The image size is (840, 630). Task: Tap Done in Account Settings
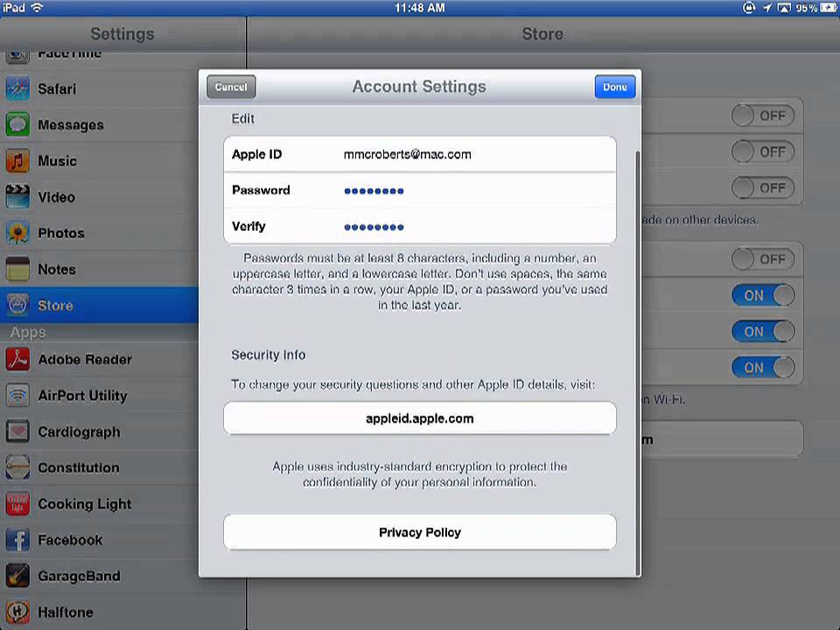[x=615, y=87]
